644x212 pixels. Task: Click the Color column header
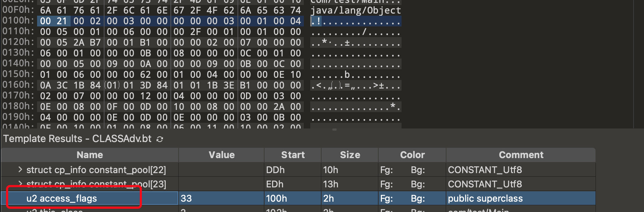(412, 155)
